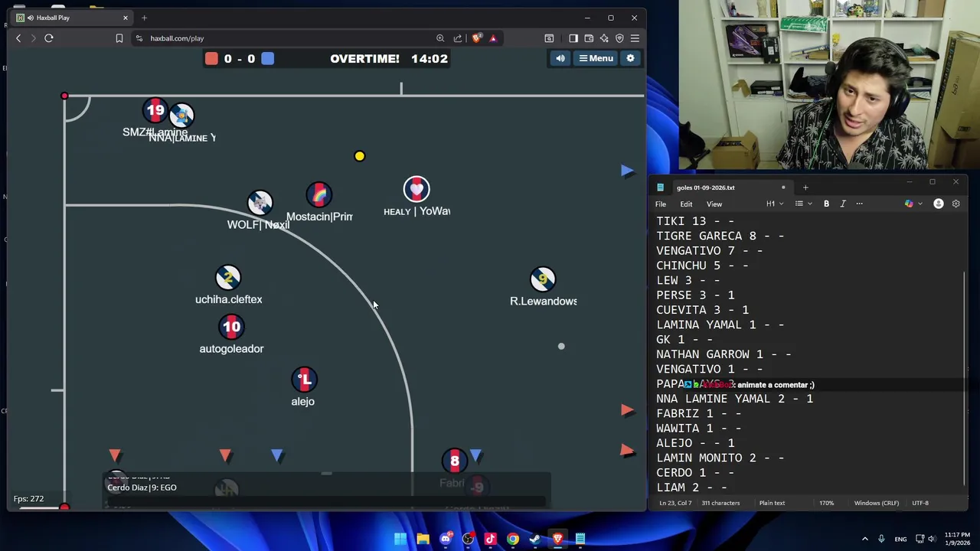Expand the H1 heading dropdown in Notepad

775,204
